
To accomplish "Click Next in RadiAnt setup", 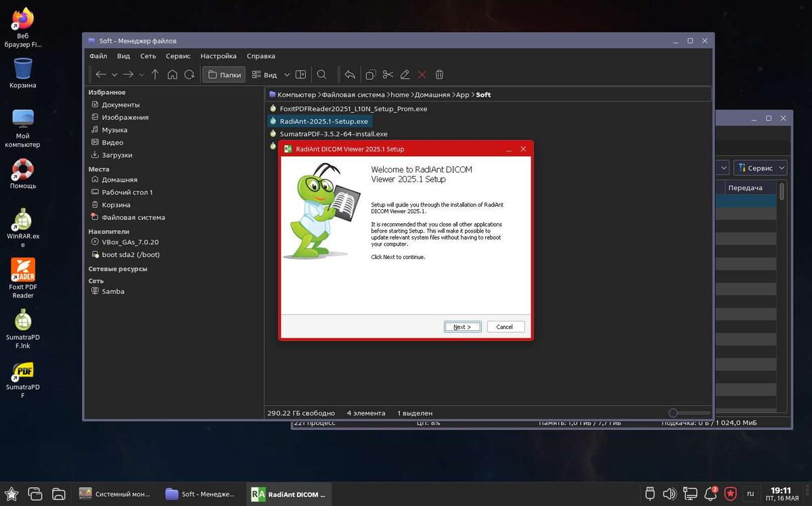I will pyautogui.click(x=462, y=327).
